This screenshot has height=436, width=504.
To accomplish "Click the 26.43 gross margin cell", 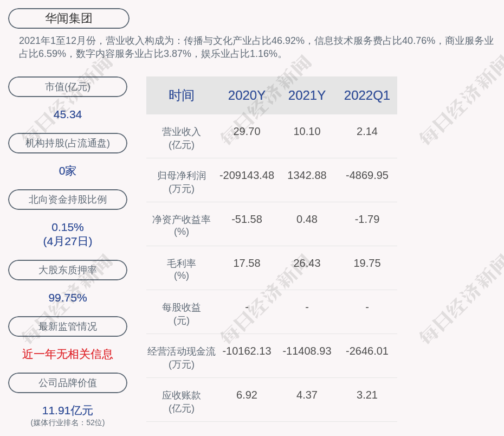I will coord(307,263).
